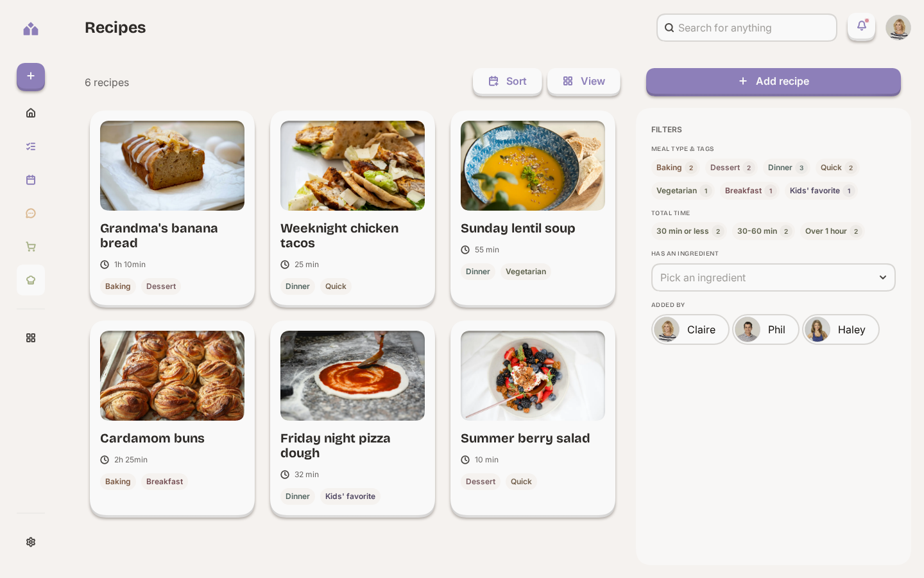Open the user profile avatar

(898, 28)
